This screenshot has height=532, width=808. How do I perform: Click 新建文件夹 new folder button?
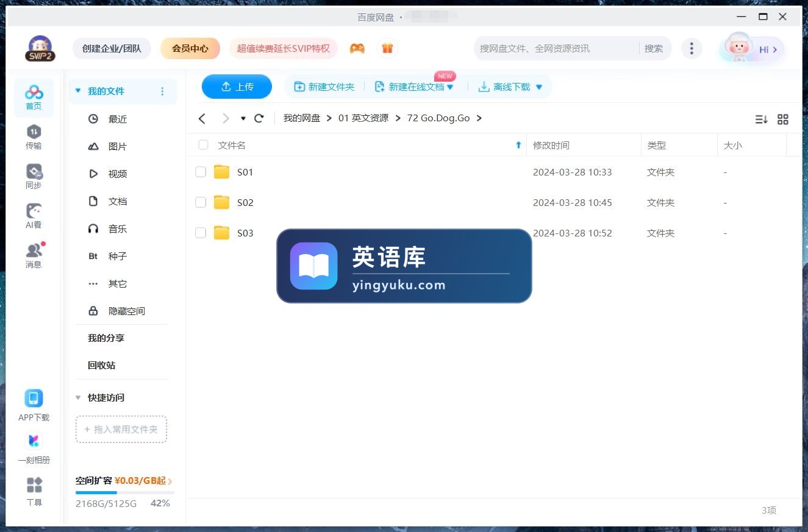click(324, 87)
